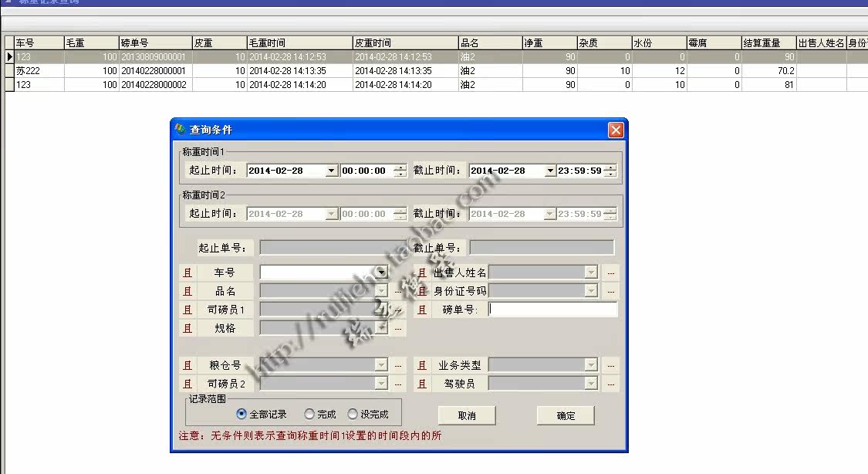Click the ellipsis button next to 出售人姓名
Image resolution: width=868 pixels, height=474 pixels.
point(610,273)
